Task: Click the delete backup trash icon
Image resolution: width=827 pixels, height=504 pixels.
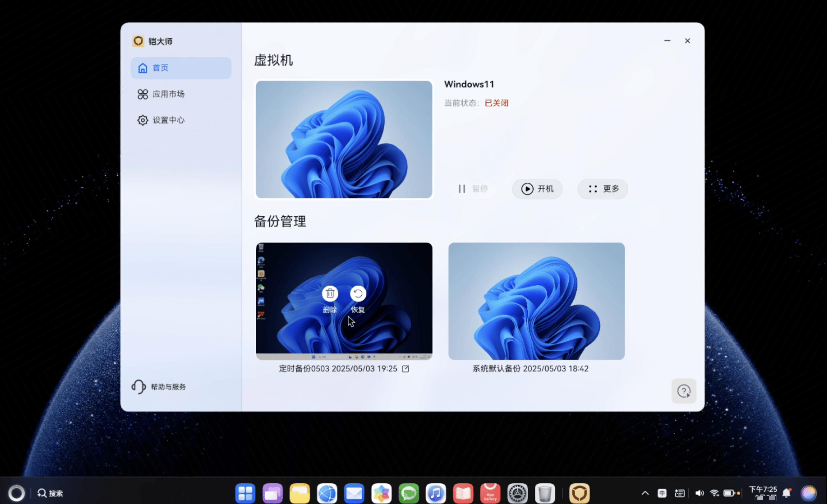Action: (330, 293)
